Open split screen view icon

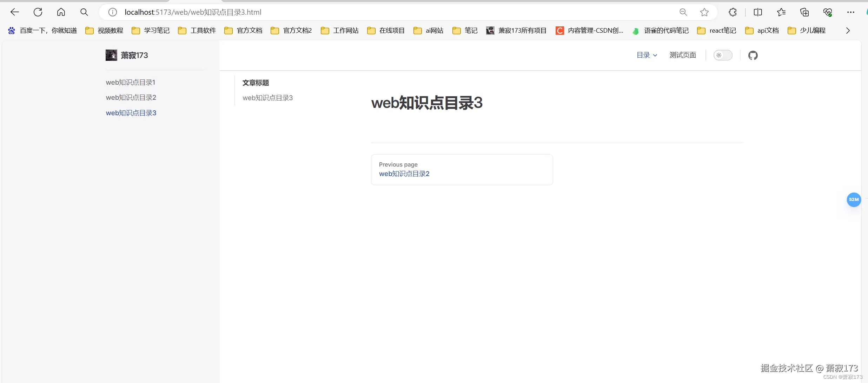pyautogui.click(x=758, y=12)
